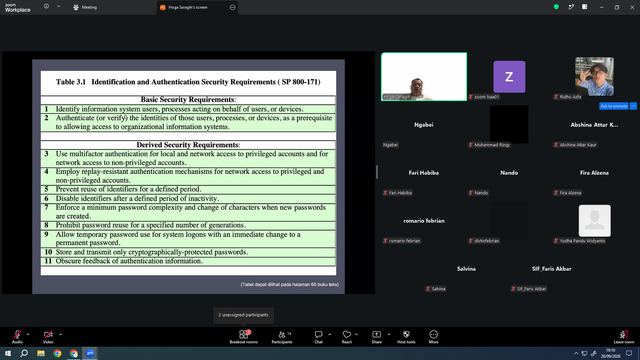Select Muhammad Rizqy's black video tile
The height and width of the screenshot is (360, 640).
pyautogui.click(x=509, y=124)
